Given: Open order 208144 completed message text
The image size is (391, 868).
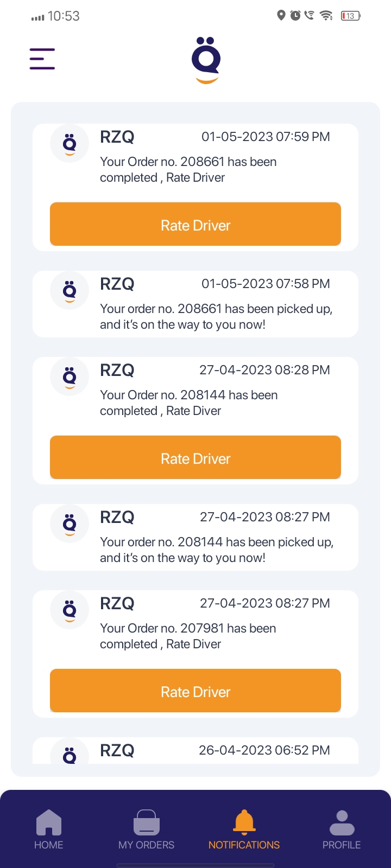Looking at the screenshot, I should pyautogui.click(x=188, y=403).
